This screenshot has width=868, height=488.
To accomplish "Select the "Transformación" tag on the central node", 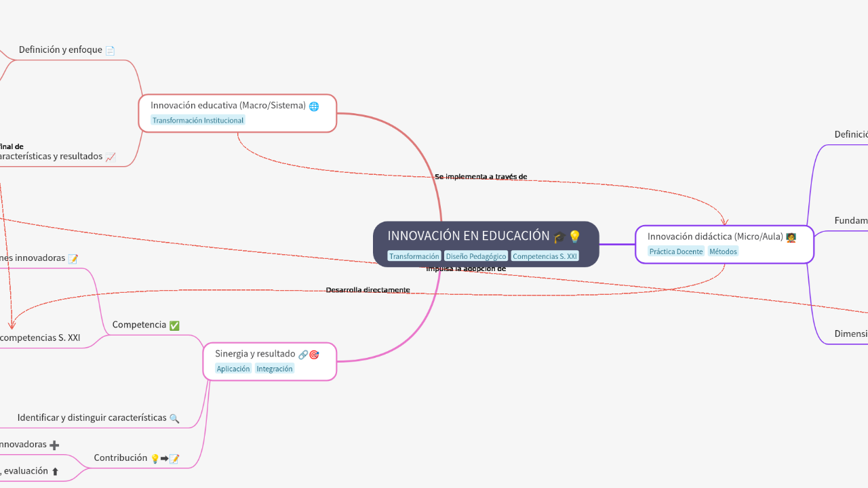I will pos(414,256).
